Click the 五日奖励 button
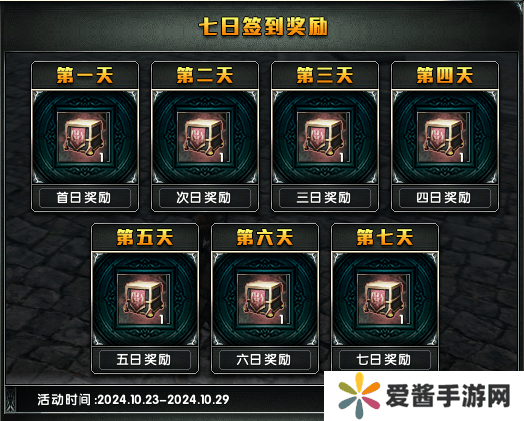524x421 pixels. (145, 360)
